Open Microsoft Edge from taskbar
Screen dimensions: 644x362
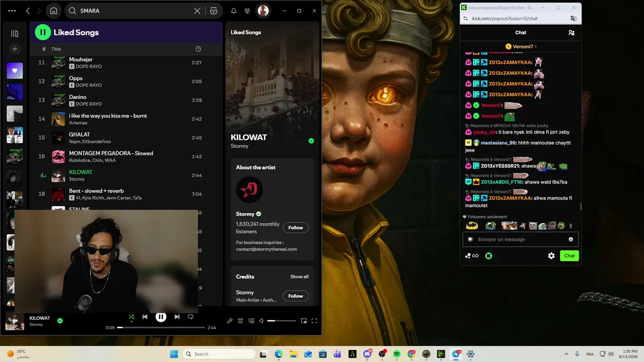tap(279, 354)
